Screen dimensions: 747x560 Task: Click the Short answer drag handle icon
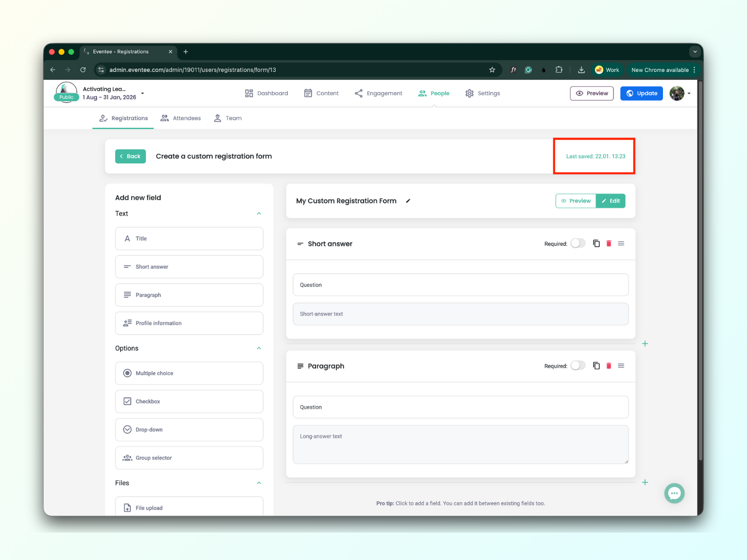tap(621, 244)
